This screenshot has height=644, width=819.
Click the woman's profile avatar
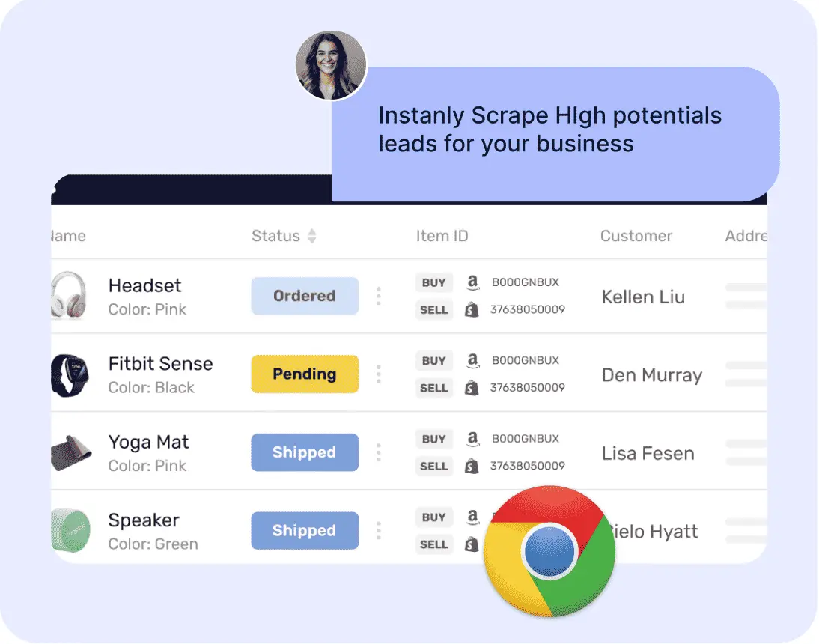(331, 65)
